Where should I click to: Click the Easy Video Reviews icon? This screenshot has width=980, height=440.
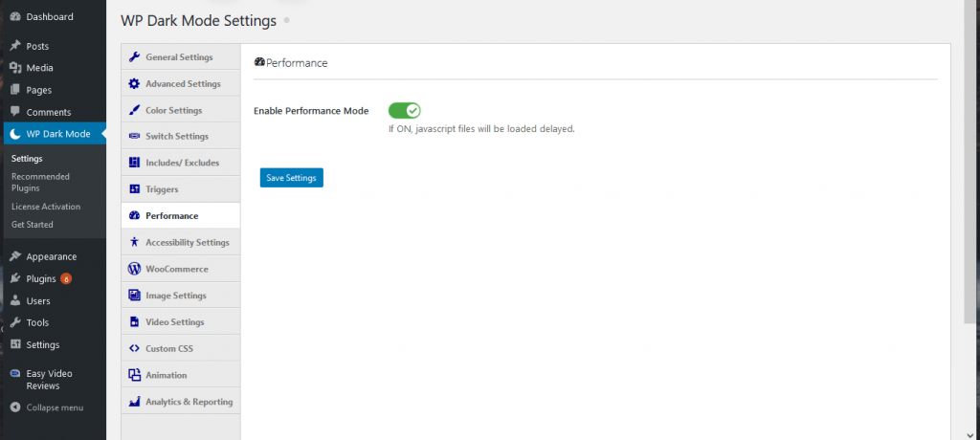[15, 373]
